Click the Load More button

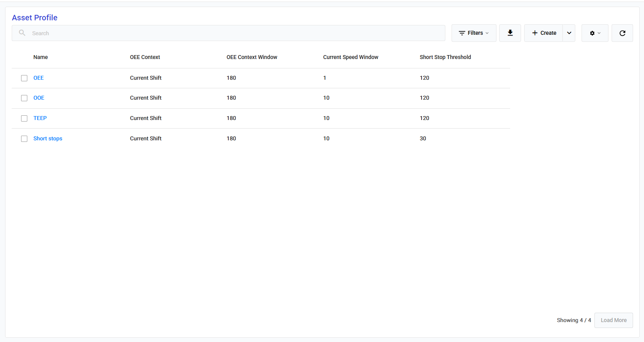[x=613, y=320]
